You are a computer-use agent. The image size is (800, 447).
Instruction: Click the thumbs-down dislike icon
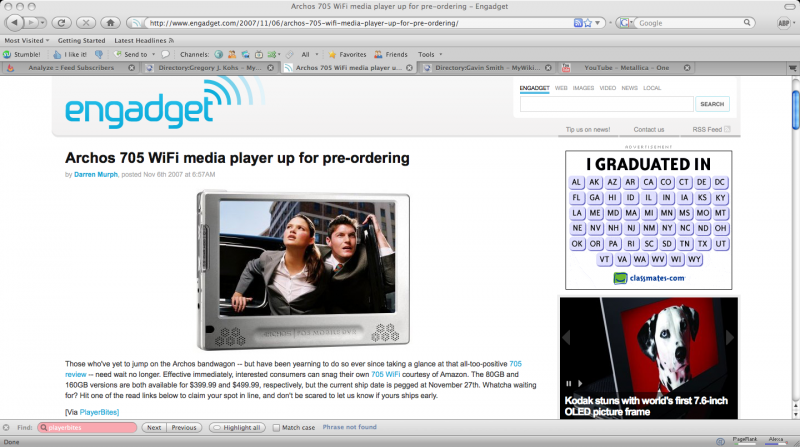tap(99, 54)
